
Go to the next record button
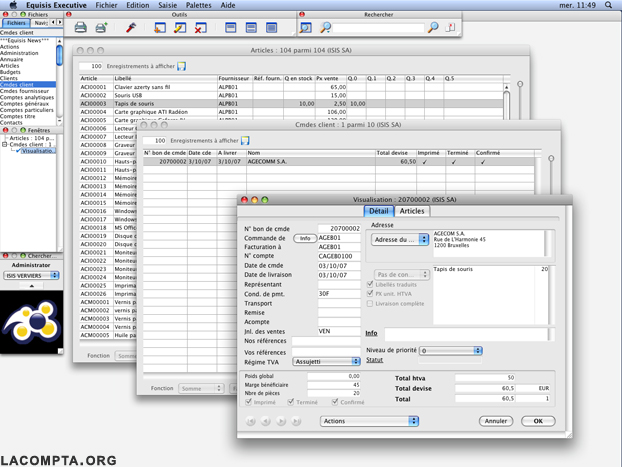281,421
